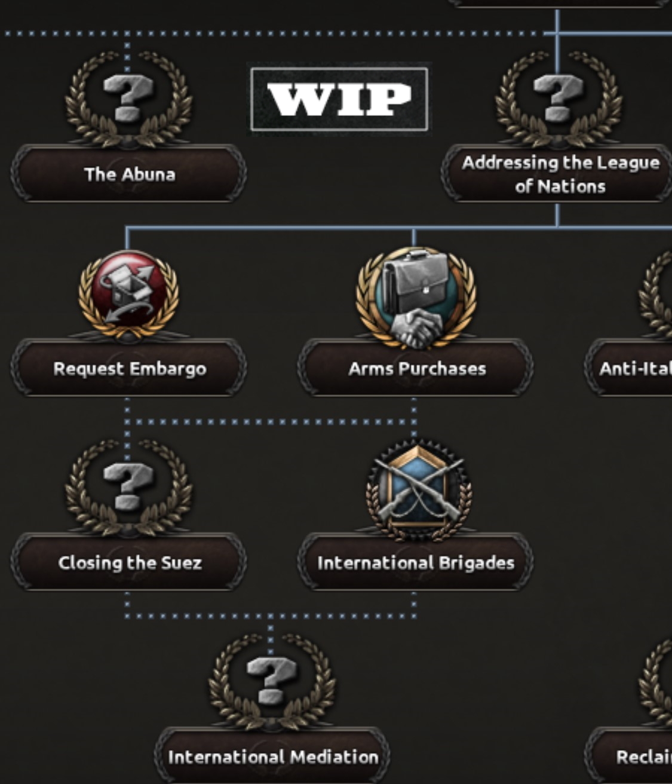Viewport: 672px width, 784px height.
Task: Select the Request Embargo focus label
Action: 128,368
